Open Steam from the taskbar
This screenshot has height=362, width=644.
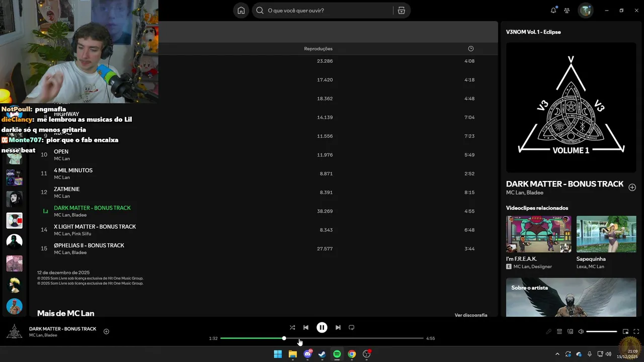tap(322, 354)
